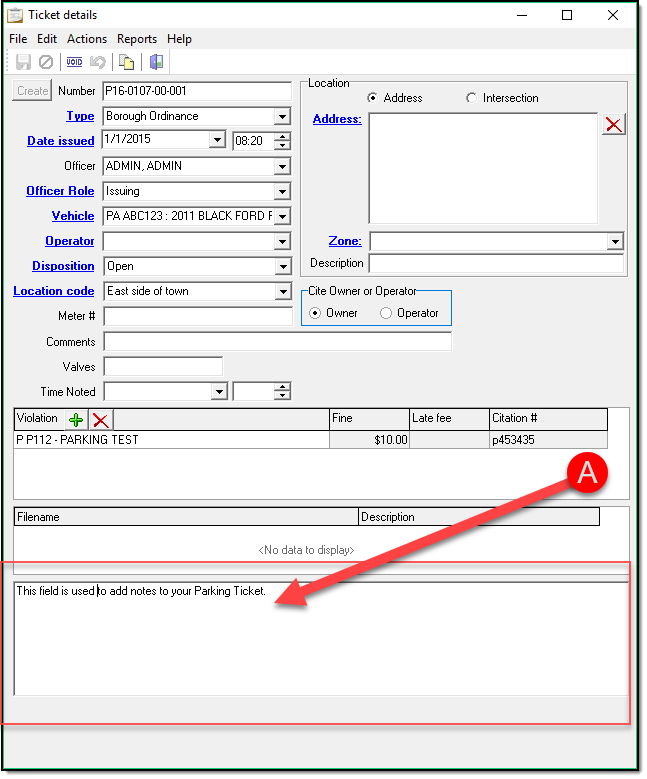The height and width of the screenshot is (779, 647).
Task: Click the Undo arrow toolbar icon
Action: click(x=98, y=62)
